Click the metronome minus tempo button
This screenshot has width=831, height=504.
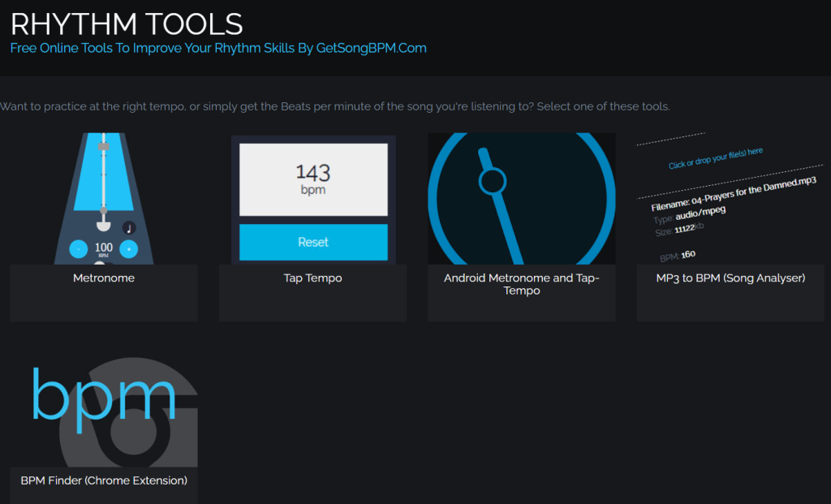coord(79,249)
